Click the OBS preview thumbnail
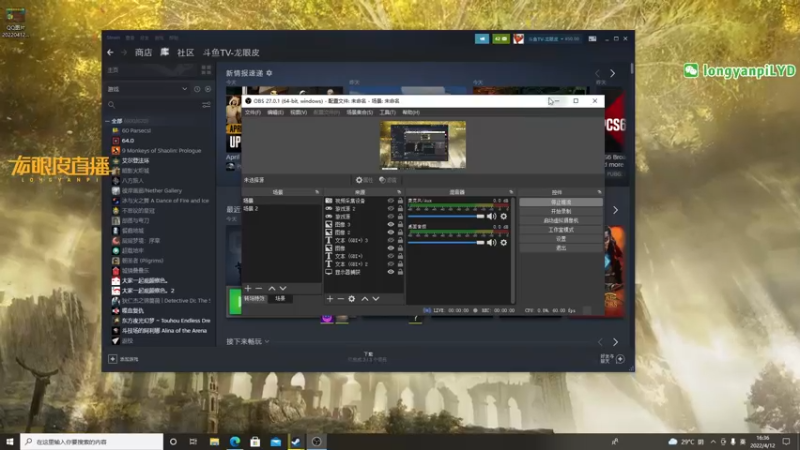The image size is (800, 450). point(423,145)
